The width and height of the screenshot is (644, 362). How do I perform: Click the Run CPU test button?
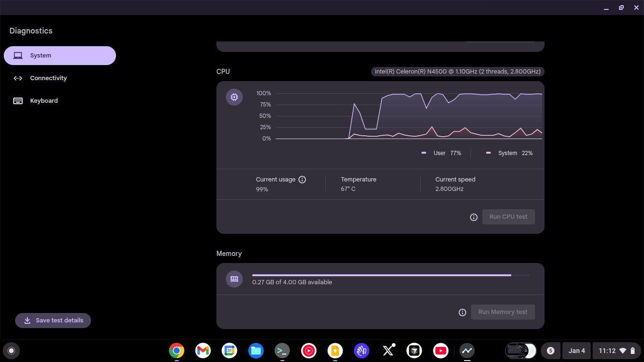pos(508,216)
